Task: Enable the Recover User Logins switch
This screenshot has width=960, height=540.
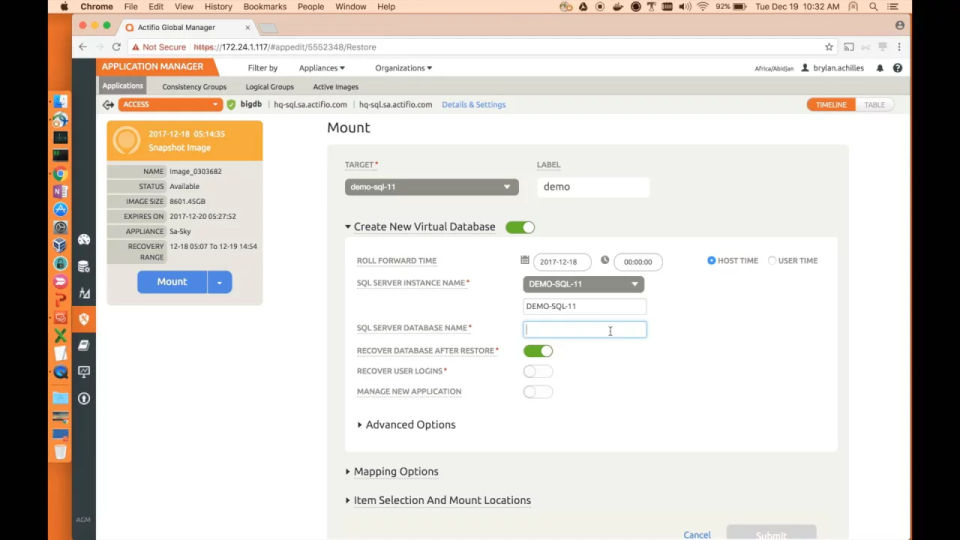Action: [x=538, y=371]
